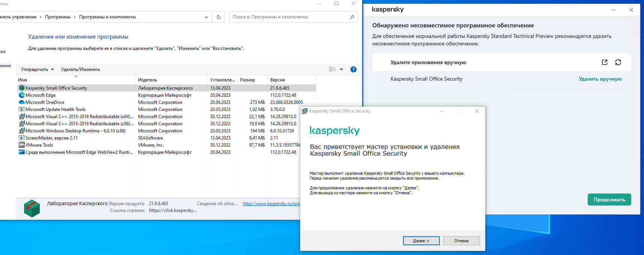This screenshot has height=255, width=644.
Task: Click the installer icon in the wizard title bar
Action: pyautogui.click(x=305, y=111)
